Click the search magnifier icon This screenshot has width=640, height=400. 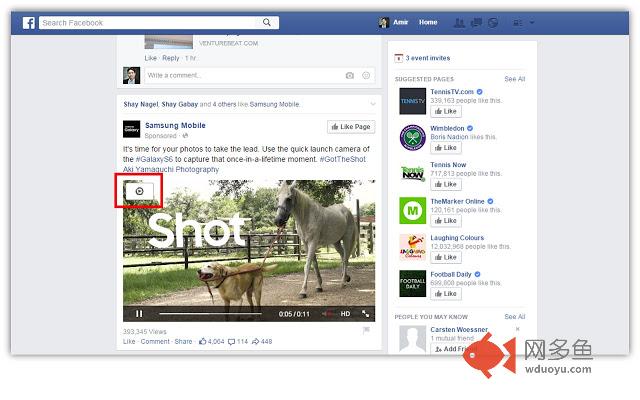coord(267,22)
